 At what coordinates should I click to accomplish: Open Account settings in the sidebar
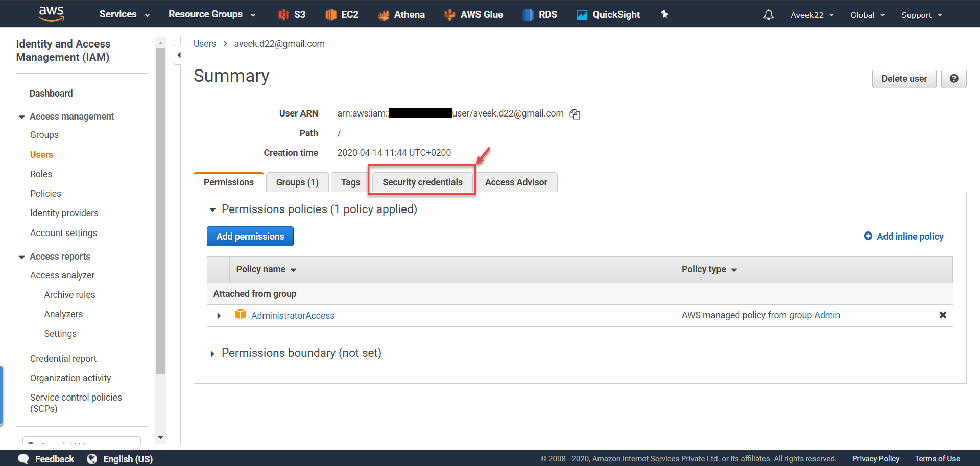click(63, 233)
